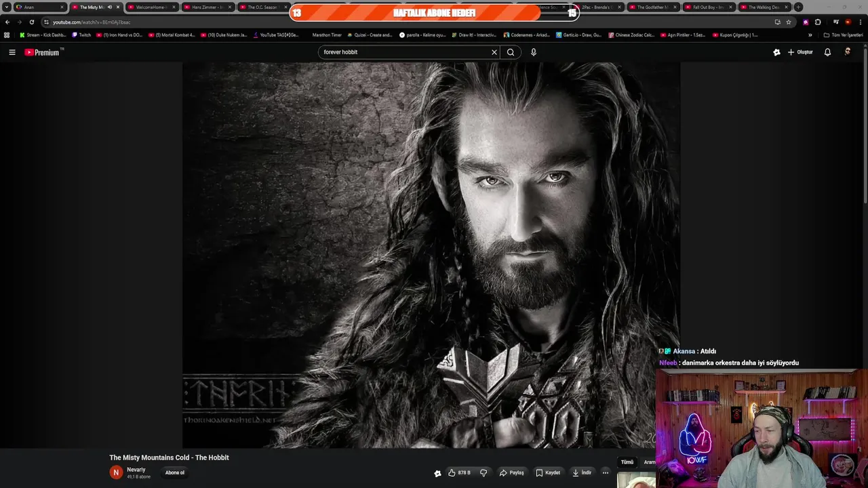
Task: Open the Chrome three-dot menu
Action: point(861,22)
